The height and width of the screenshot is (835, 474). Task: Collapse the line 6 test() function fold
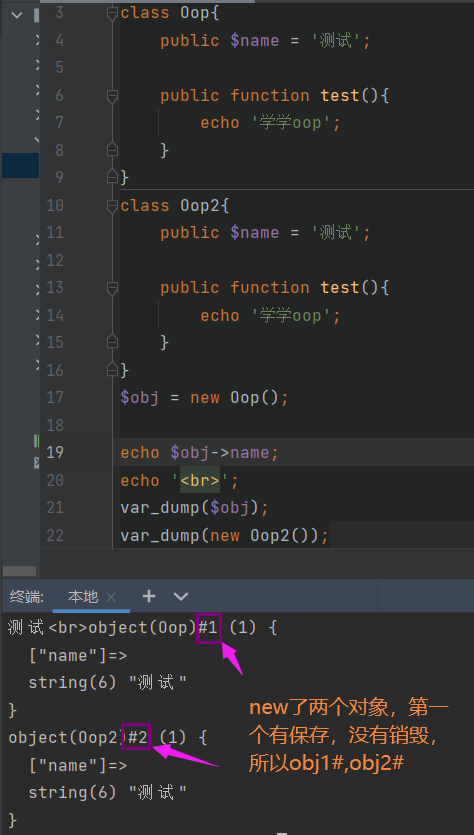[x=112, y=96]
